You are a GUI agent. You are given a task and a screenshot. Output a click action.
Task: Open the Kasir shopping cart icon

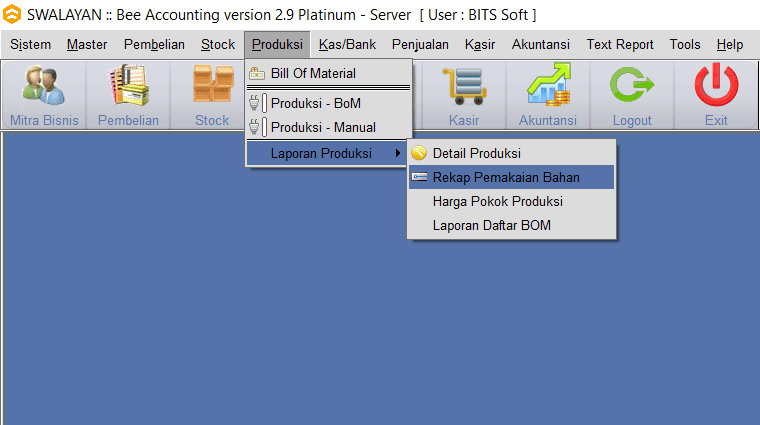pos(463,87)
